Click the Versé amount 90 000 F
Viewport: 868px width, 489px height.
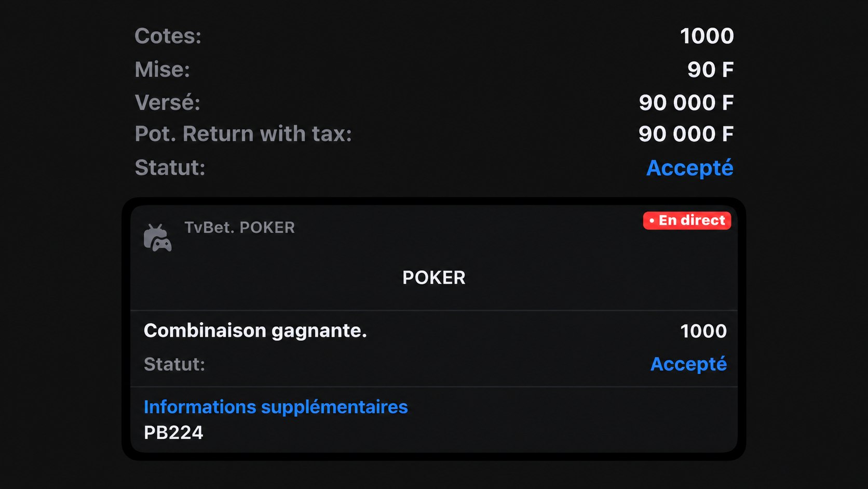click(686, 103)
